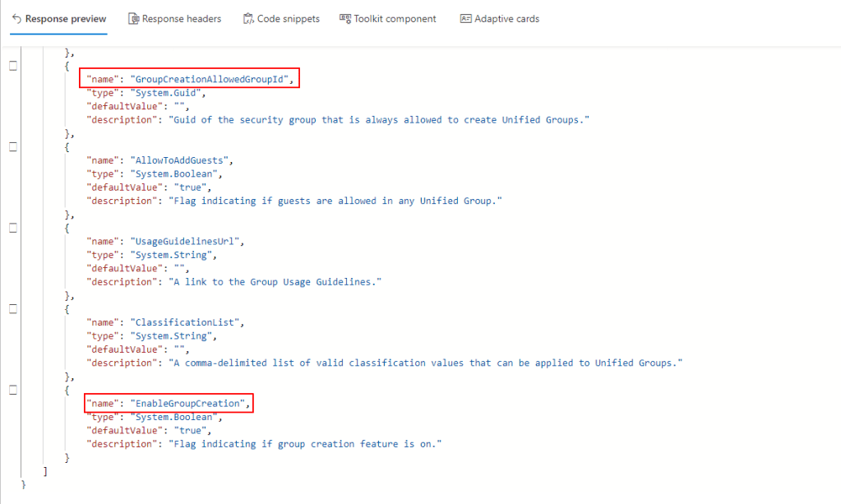Click the "A link to the Group Usage Guidelines." description
The width and height of the screenshot is (841, 504).
coord(275,282)
